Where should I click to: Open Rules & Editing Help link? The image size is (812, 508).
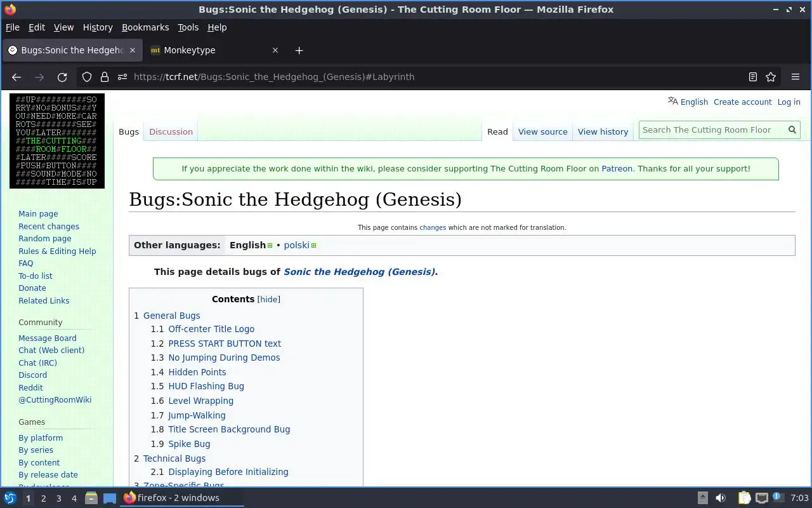pos(57,251)
